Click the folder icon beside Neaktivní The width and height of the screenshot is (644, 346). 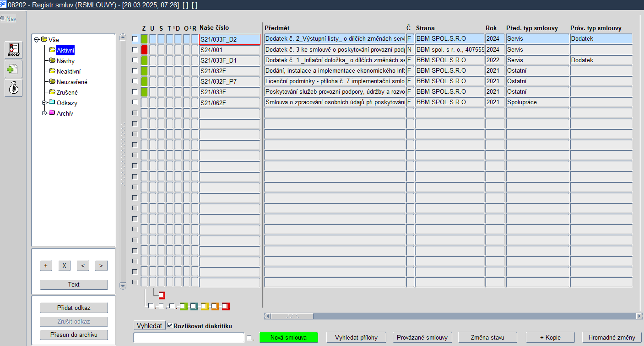[52, 71]
